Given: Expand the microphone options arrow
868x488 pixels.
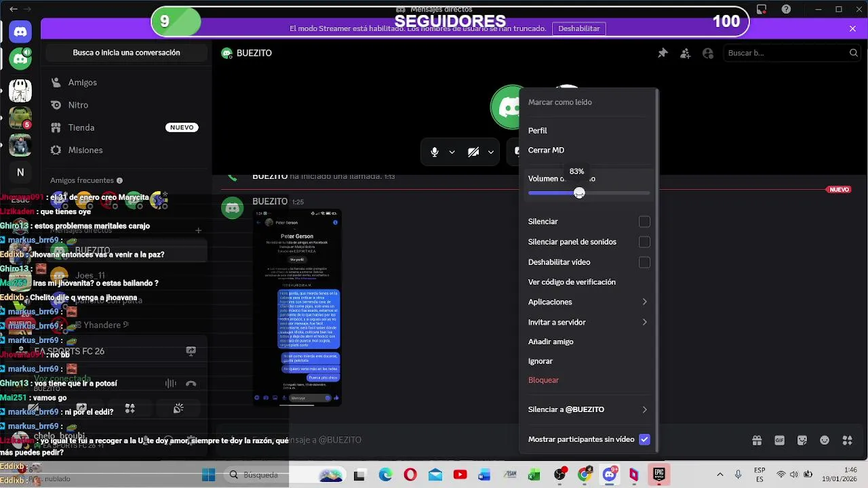Looking at the screenshot, I should (x=452, y=152).
